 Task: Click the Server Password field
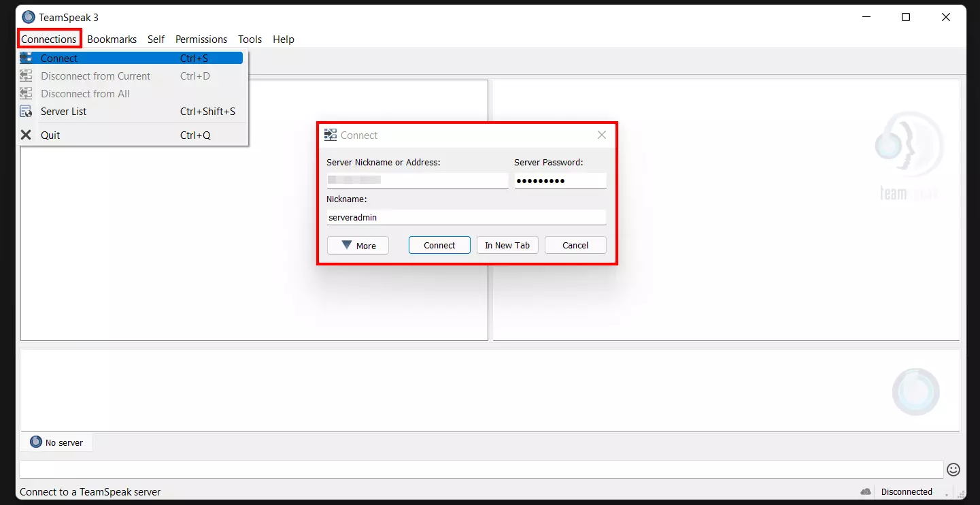(560, 180)
